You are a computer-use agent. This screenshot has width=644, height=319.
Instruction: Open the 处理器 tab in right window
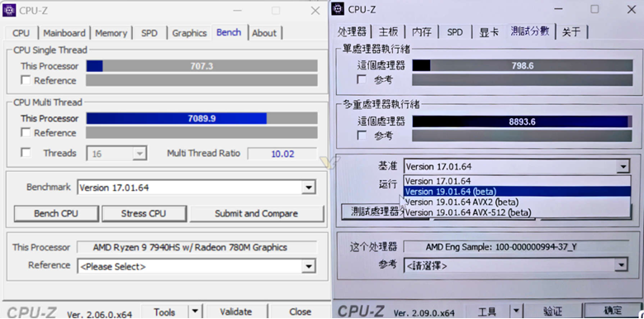point(352,32)
